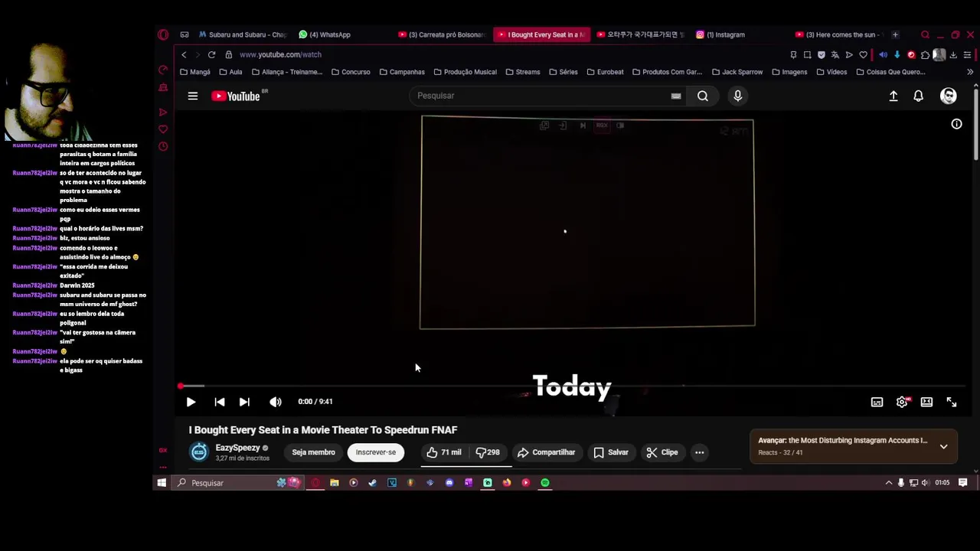Screen dimensions: 980x551
Task: Open on-screen keyboard in search box
Action: (x=676, y=96)
